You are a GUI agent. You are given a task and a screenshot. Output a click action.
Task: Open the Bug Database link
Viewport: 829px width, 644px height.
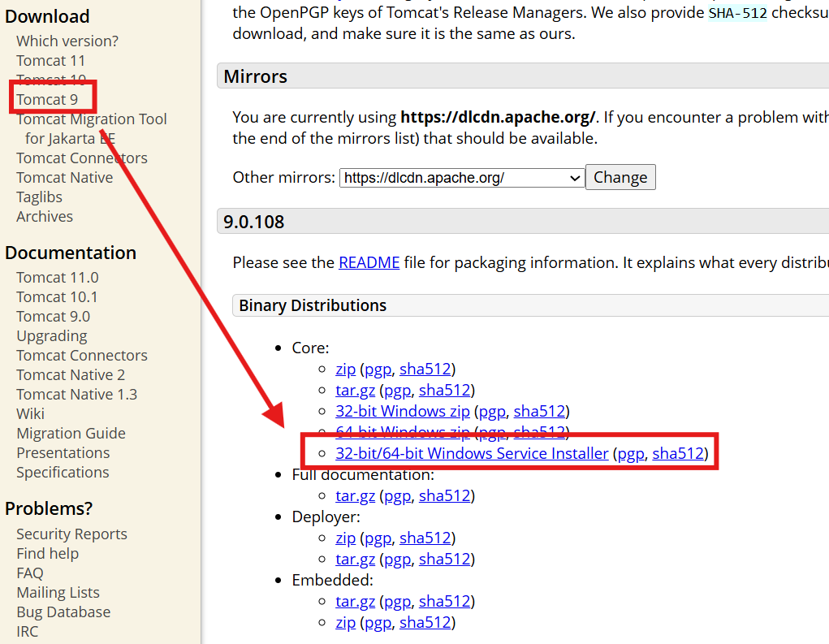click(x=63, y=612)
